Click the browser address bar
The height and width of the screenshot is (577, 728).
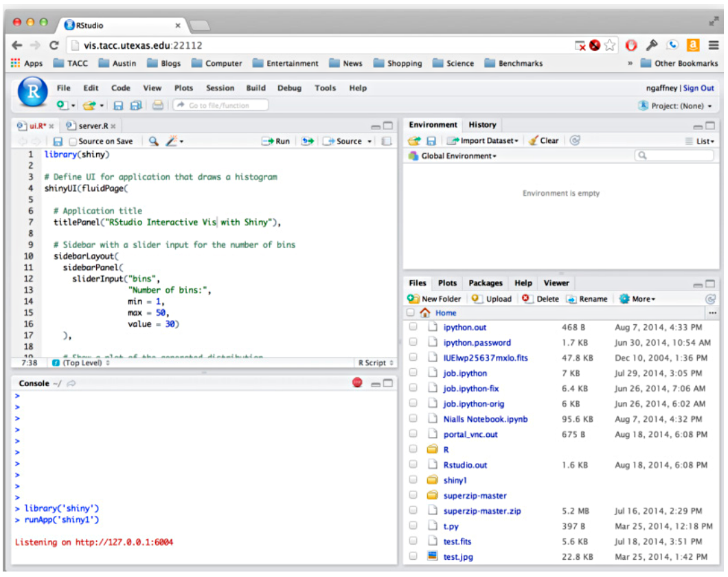pos(320,45)
